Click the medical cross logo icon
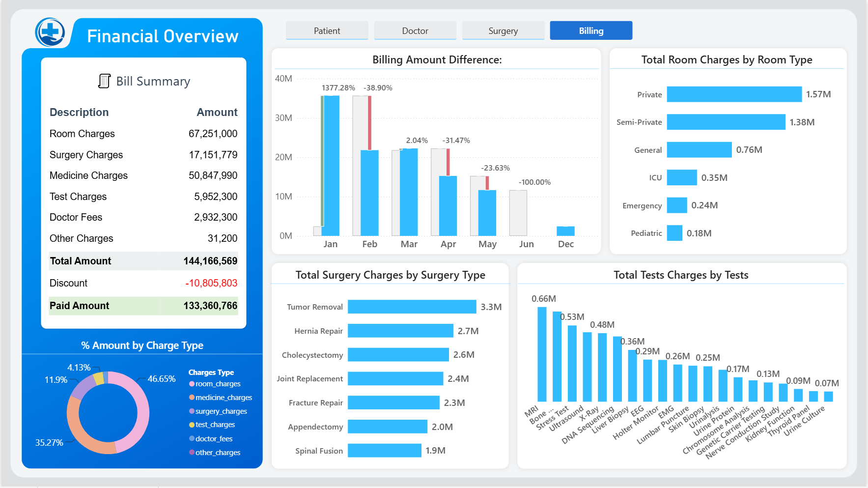Image resolution: width=868 pixels, height=488 pixels. tap(50, 32)
